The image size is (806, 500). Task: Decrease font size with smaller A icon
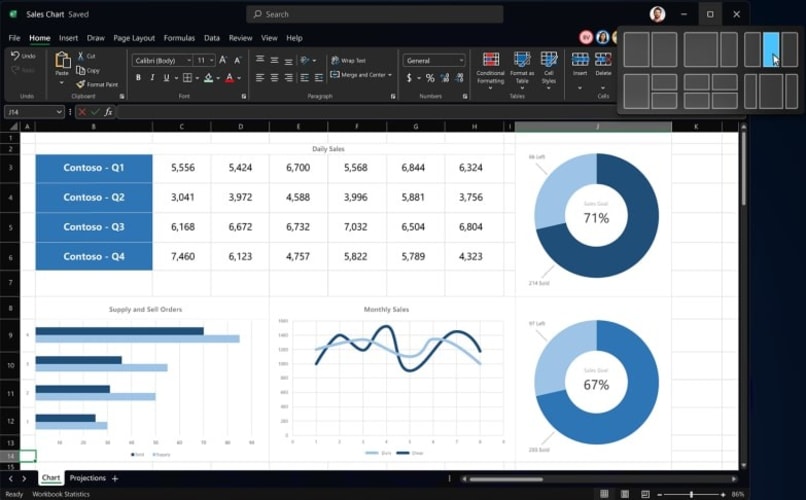click(x=237, y=61)
